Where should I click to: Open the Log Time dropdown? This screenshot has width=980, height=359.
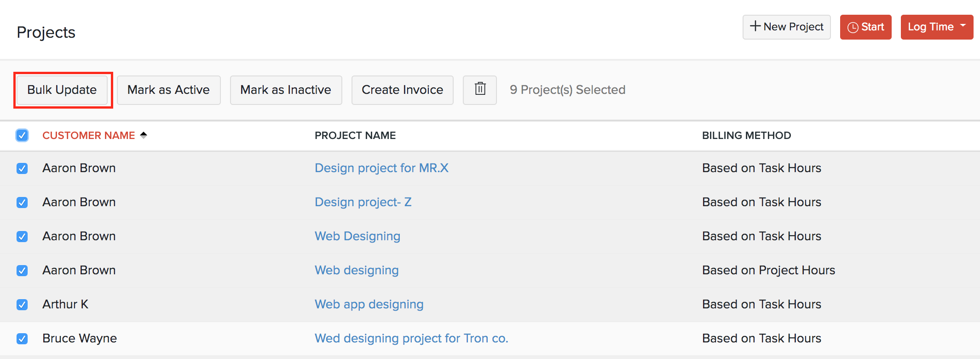point(936,27)
